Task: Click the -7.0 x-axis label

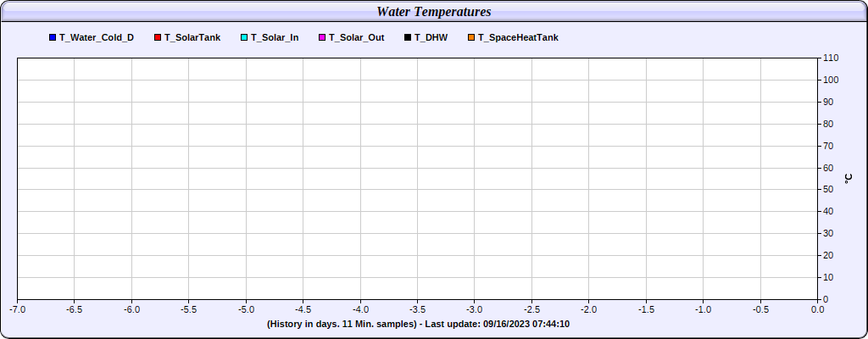Action: click(17, 309)
